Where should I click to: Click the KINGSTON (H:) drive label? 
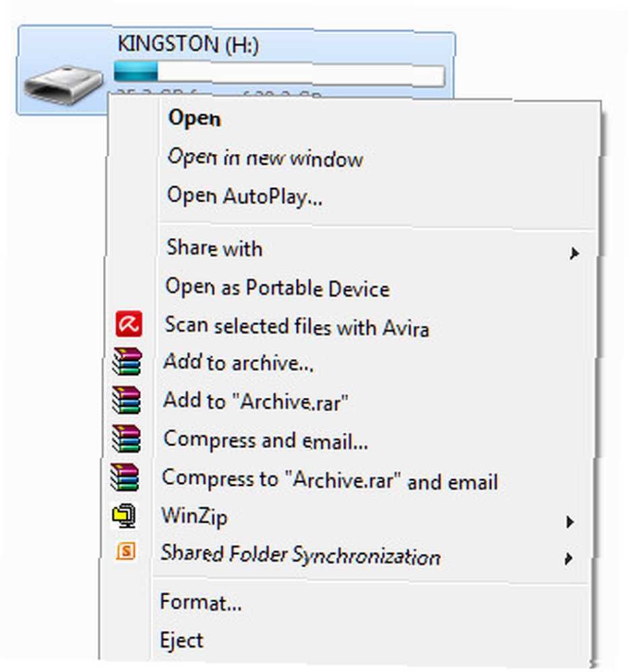click(188, 44)
